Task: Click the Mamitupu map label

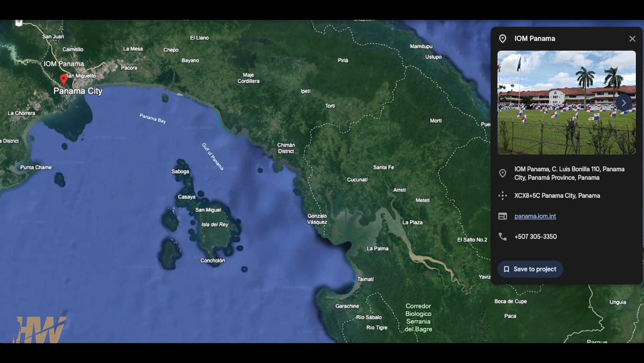Action: 421,46
